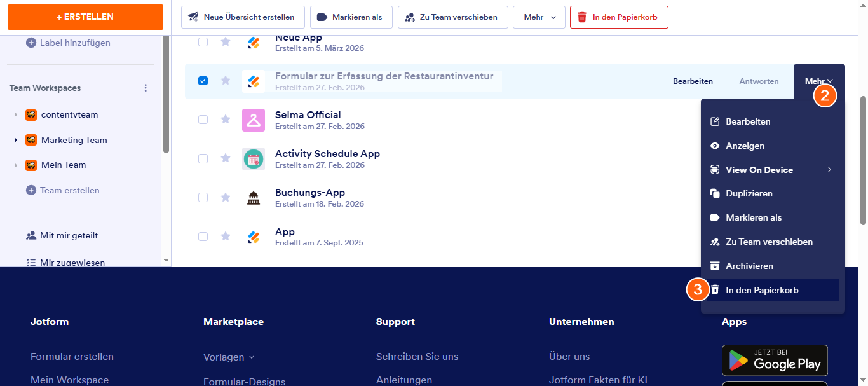
Task: Choose Archivieren from the context menu
Action: [x=773, y=266]
